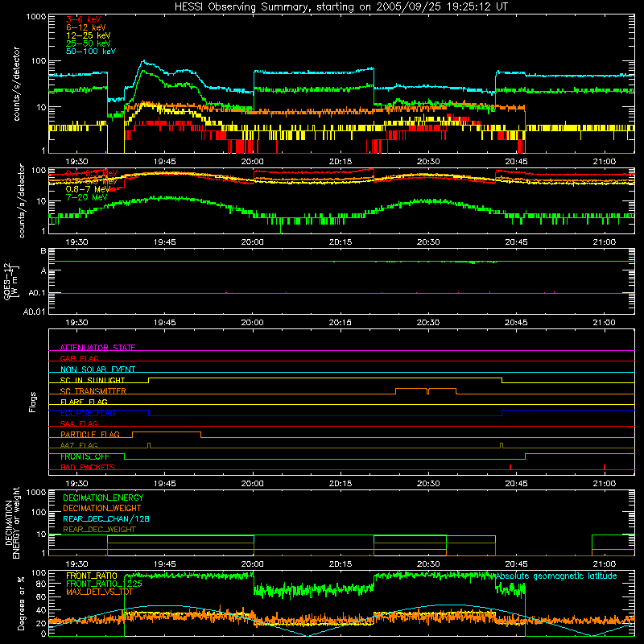This screenshot has width=644, height=644.
Task: Click the yellow FRONT_RATIO legend label
Action: [92, 576]
